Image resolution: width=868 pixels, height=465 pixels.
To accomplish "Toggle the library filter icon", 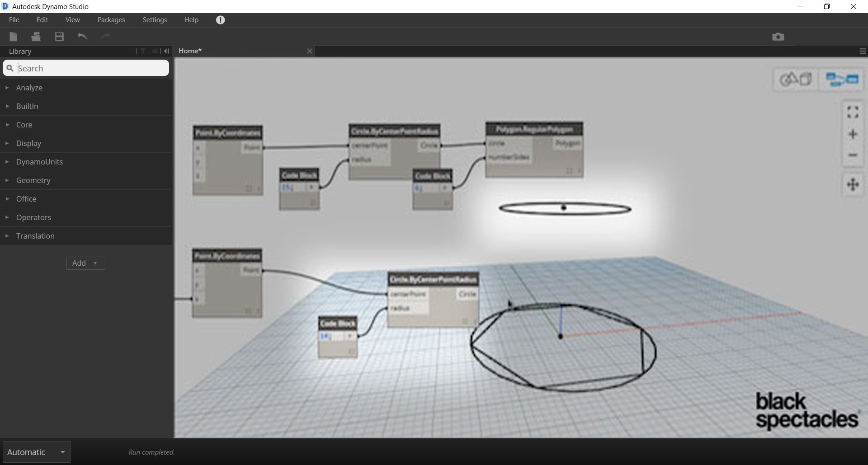I will point(142,51).
